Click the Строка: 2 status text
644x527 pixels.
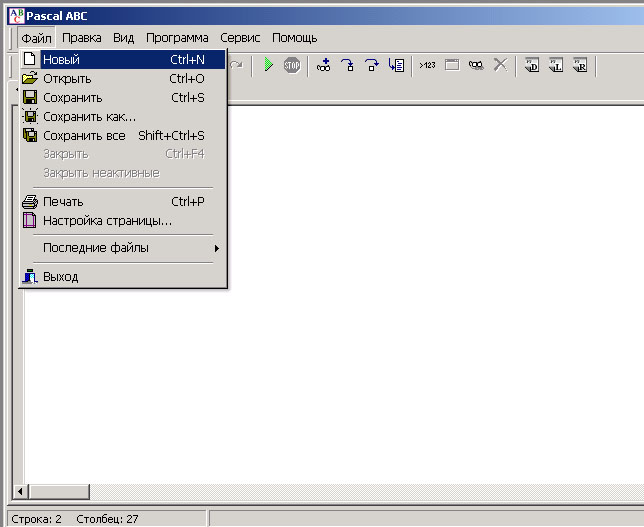click(x=36, y=519)
